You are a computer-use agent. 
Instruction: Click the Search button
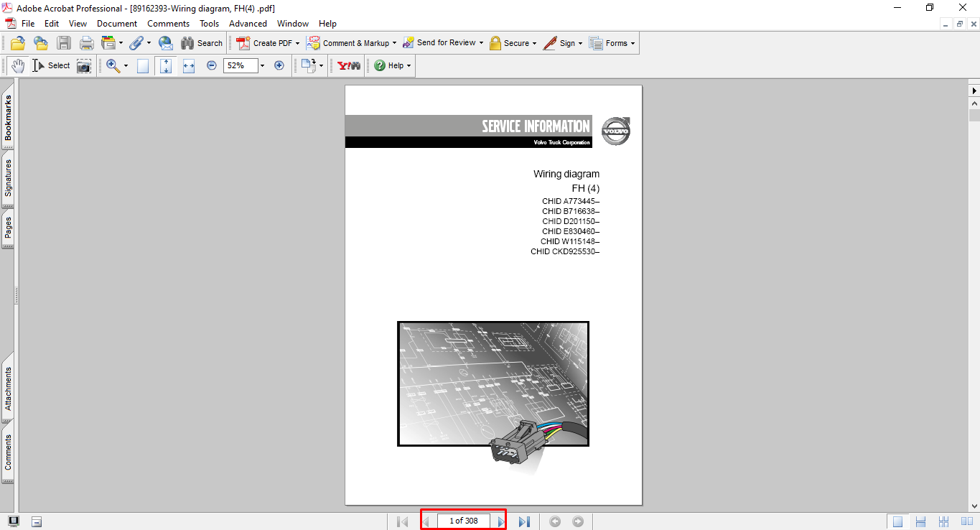click(202, 43)
